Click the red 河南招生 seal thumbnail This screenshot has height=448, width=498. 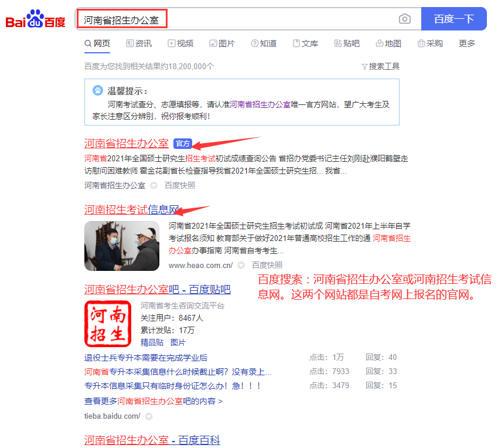tap(108, 323)
